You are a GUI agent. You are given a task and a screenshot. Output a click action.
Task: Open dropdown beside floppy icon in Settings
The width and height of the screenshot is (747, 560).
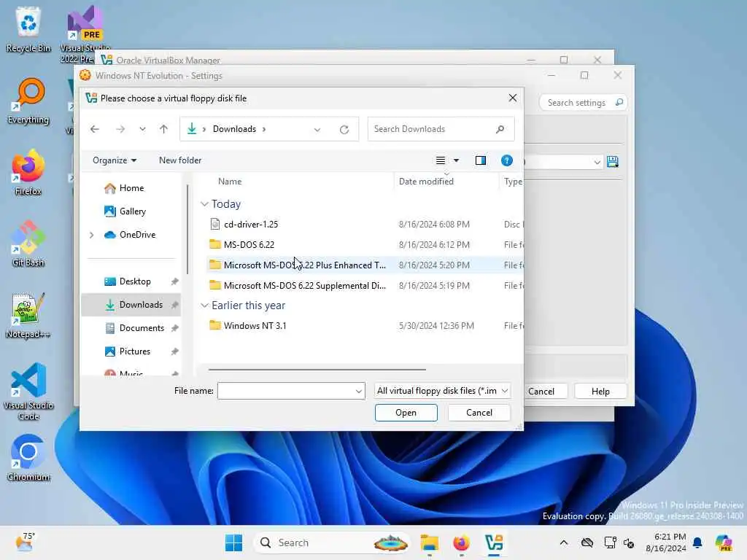click(597, 163)
